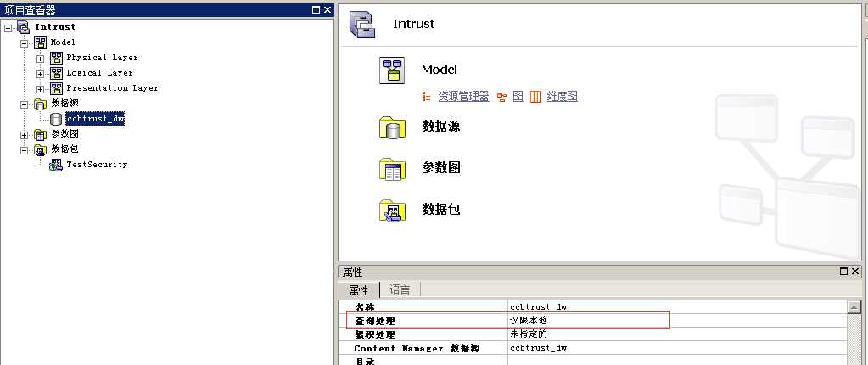Select the 数据包 tree item
This screenshot has width=868, height=365.
click(65, 149)
